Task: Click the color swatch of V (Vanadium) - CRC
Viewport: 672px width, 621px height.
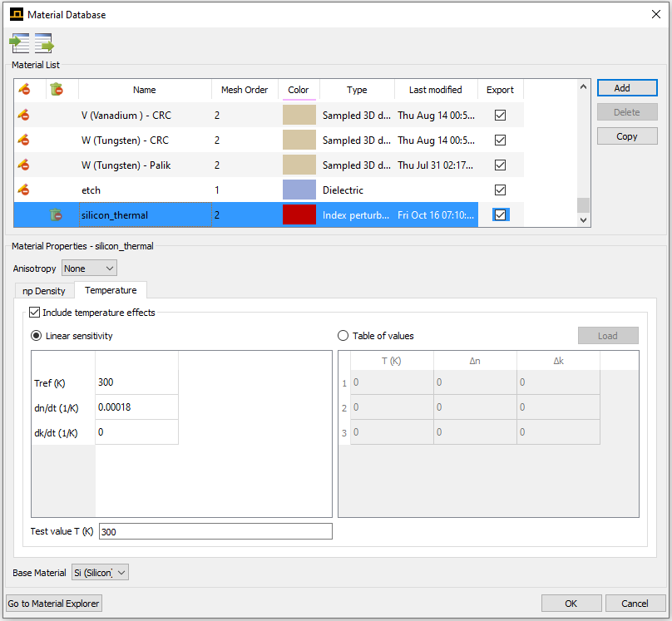Action: pyautogui.click(x=299, y=115)
